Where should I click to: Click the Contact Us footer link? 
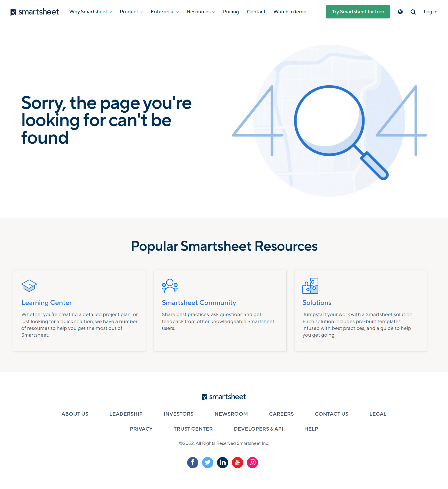point(331,414)
